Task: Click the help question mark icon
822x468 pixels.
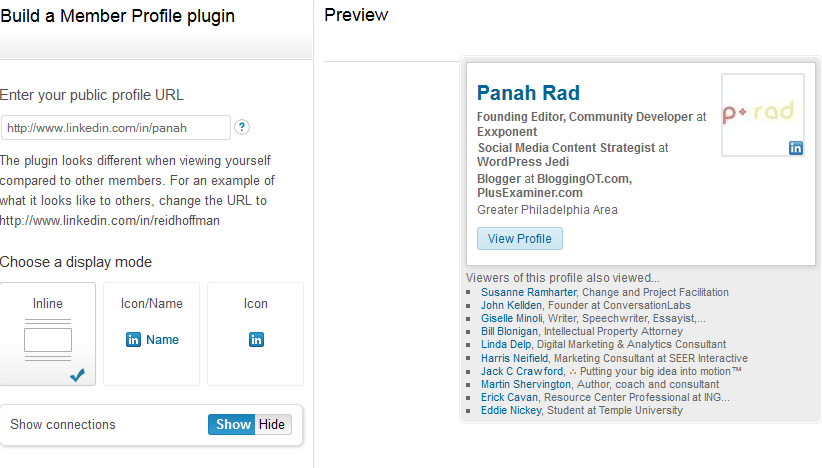Action: (242, 127)
